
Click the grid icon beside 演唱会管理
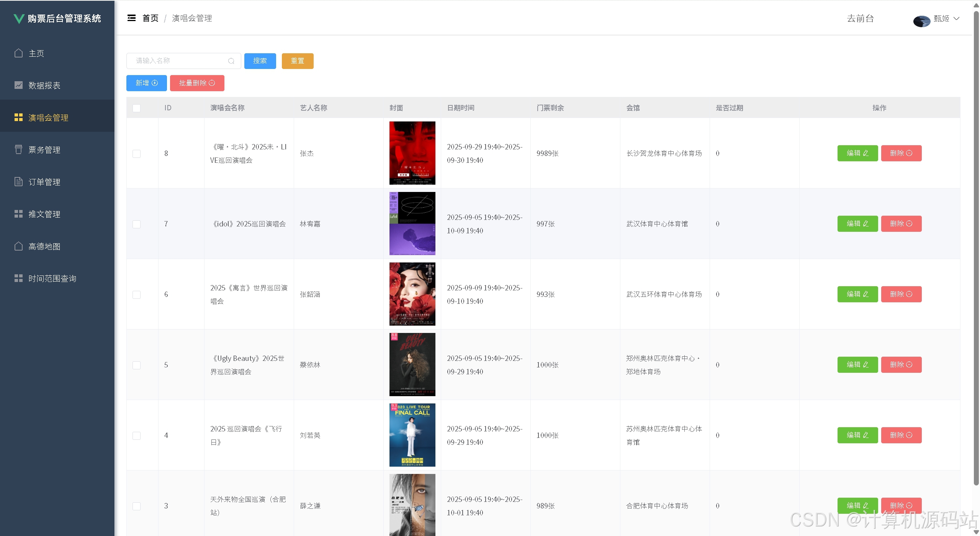pos(18,117)
